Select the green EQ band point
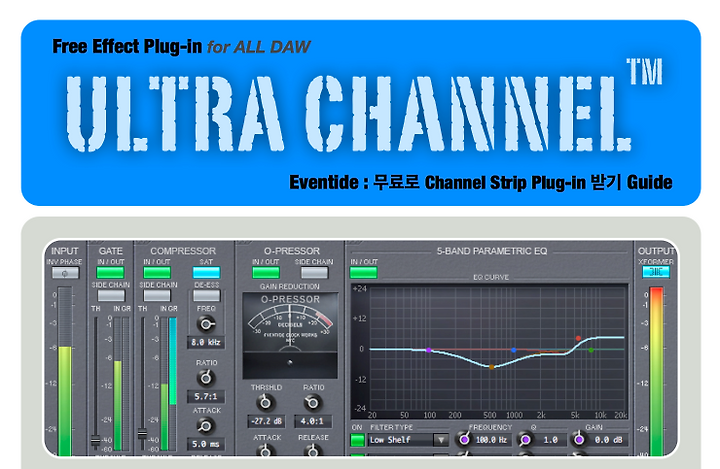This screenshot has width=720, height=469. [x=591, y=350]
